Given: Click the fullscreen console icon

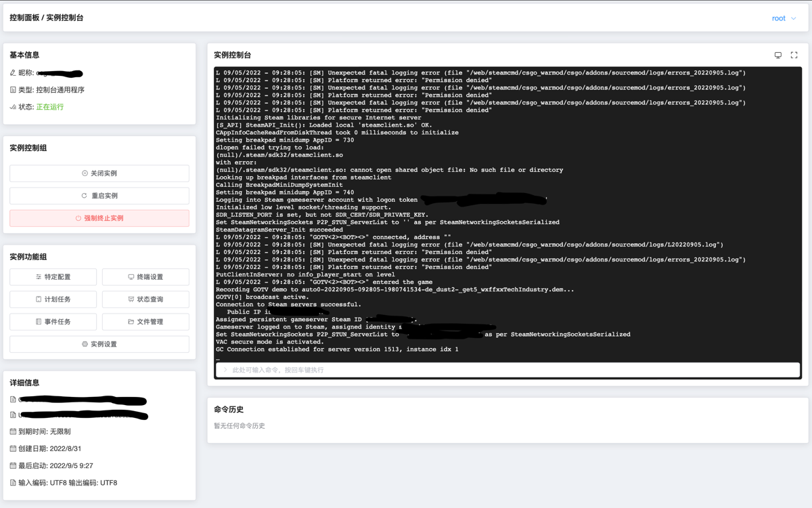Looking at the screenshot, I should 794,56.
